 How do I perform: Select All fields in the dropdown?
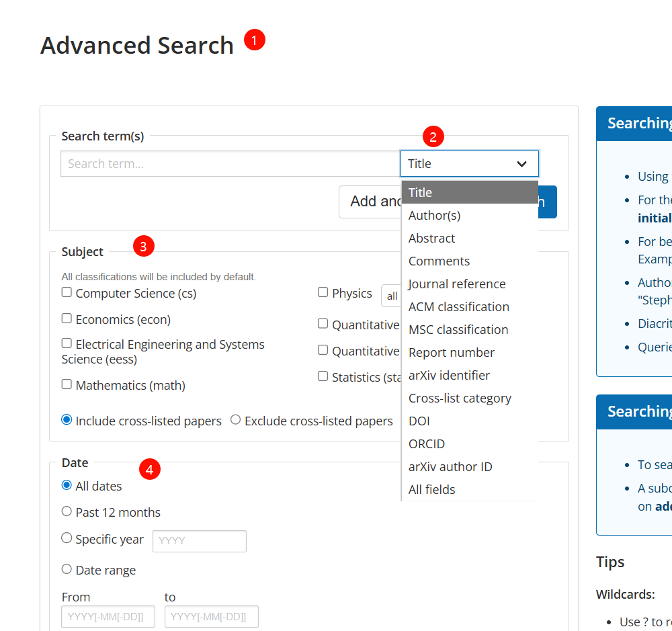[x=432, y=490]
